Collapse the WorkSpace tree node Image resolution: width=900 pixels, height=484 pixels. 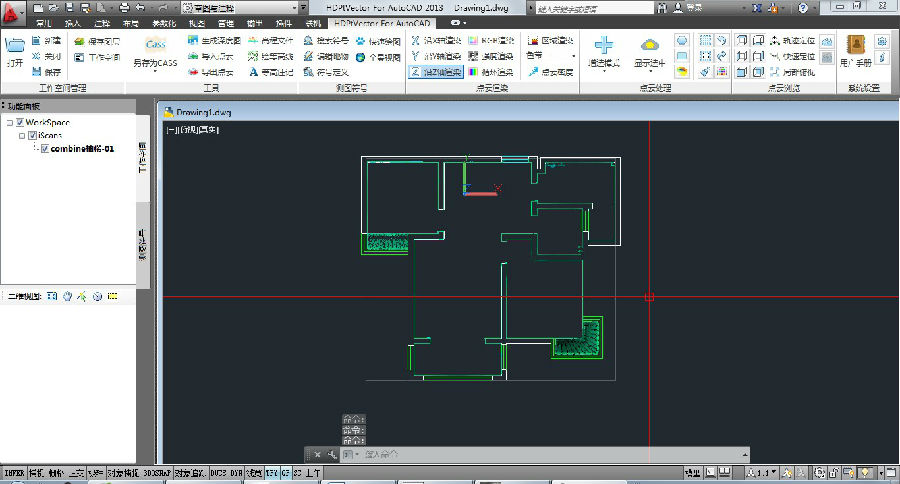pyautogui.click(x=8, y=122)
